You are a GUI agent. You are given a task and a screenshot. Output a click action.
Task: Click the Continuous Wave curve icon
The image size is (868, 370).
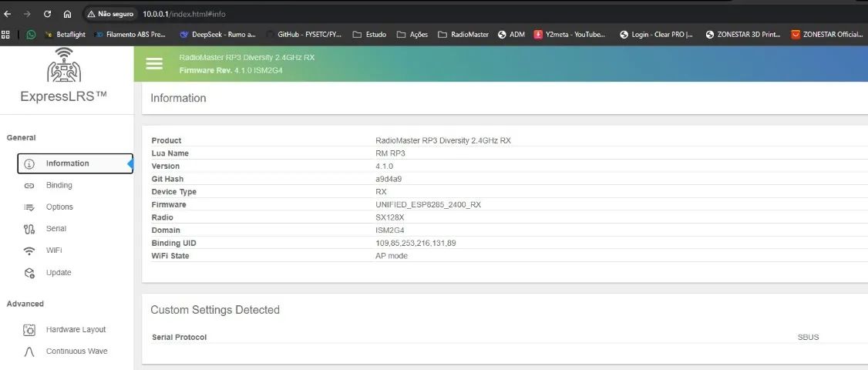pyautogui.click(x=29, y=351)
